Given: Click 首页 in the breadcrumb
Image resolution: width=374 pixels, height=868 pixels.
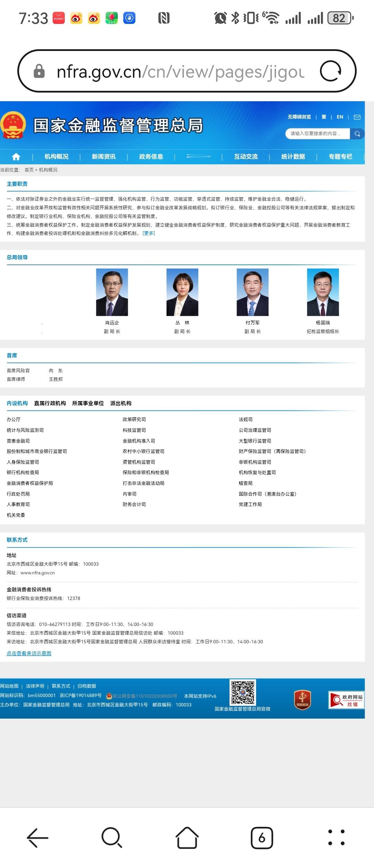Looking at the screenshot, I should 29,170.
